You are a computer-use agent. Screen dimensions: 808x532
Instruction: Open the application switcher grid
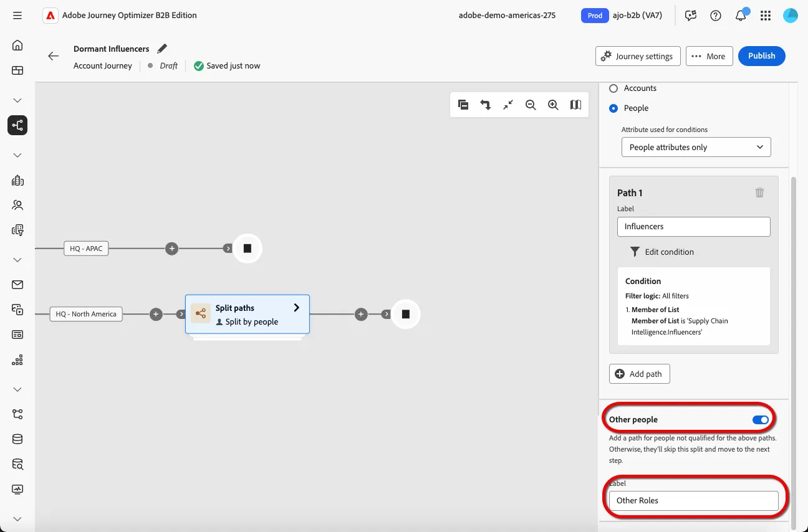pyautogui.click(x=766, y=16)
